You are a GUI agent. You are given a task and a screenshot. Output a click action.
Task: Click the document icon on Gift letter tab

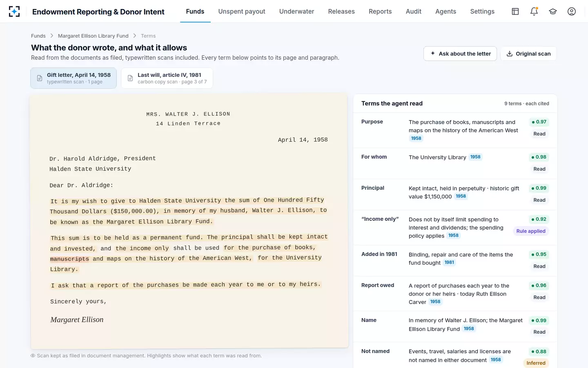coord(40,78)
